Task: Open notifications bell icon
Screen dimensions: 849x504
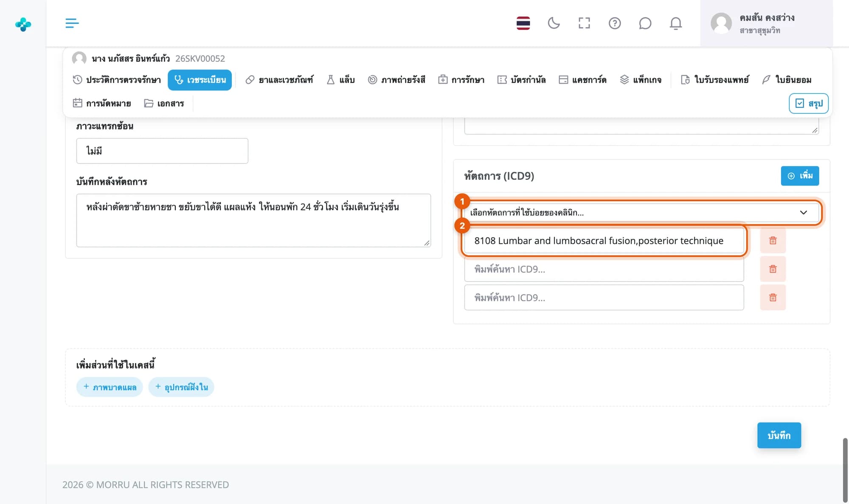Action: [x=676, y=23]
